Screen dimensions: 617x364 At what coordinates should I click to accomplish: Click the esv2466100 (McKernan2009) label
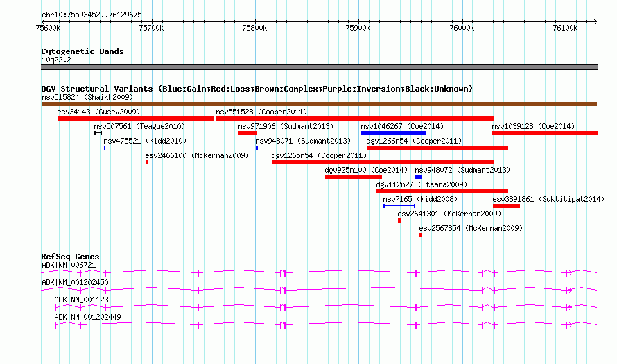(x=197, y=155)
